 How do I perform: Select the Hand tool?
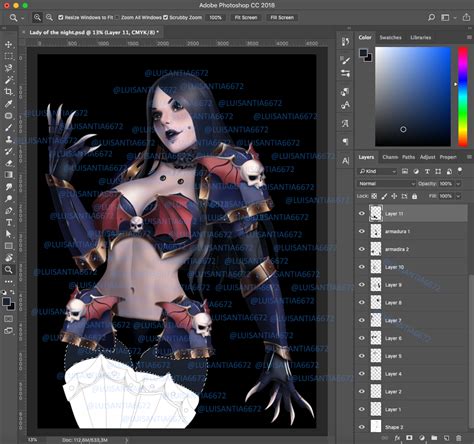[9, 258]
